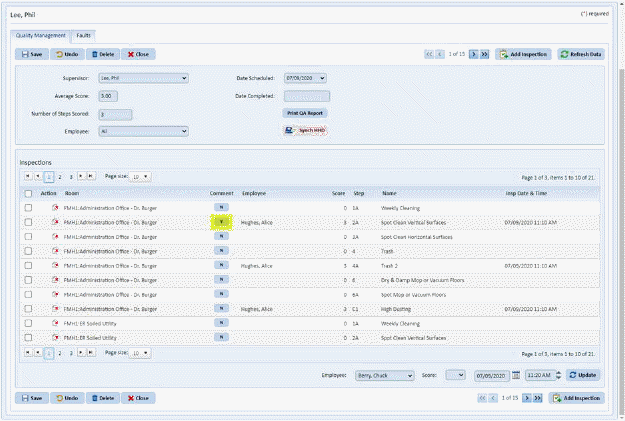The width and height of the screenshot is (625, 421).
Task: Check the Trash 2 row checkbox
Action: click(x=29, y=266)
